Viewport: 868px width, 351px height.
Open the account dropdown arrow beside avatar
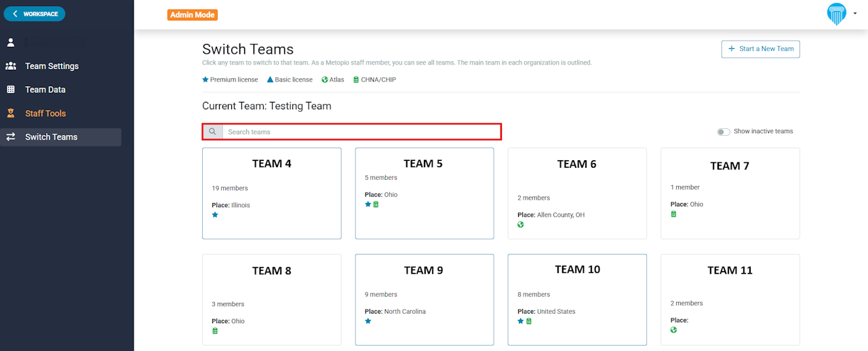coord(855,14)
